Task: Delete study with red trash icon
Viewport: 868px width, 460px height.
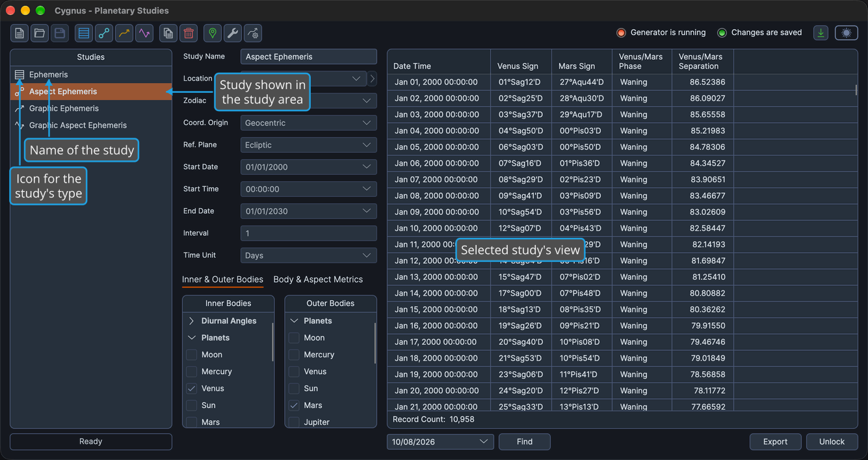Action: pos(189,33)
